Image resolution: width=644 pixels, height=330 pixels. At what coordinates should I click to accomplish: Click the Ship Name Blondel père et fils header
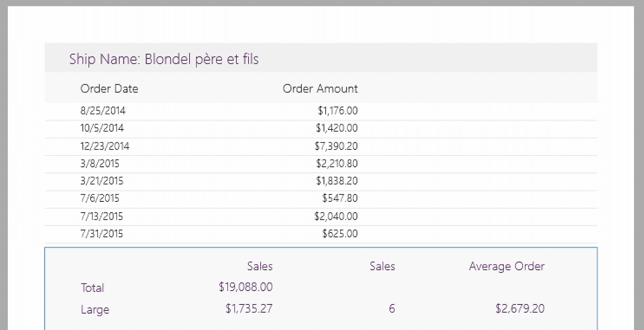pyautogui.click(x=164, y=59)
